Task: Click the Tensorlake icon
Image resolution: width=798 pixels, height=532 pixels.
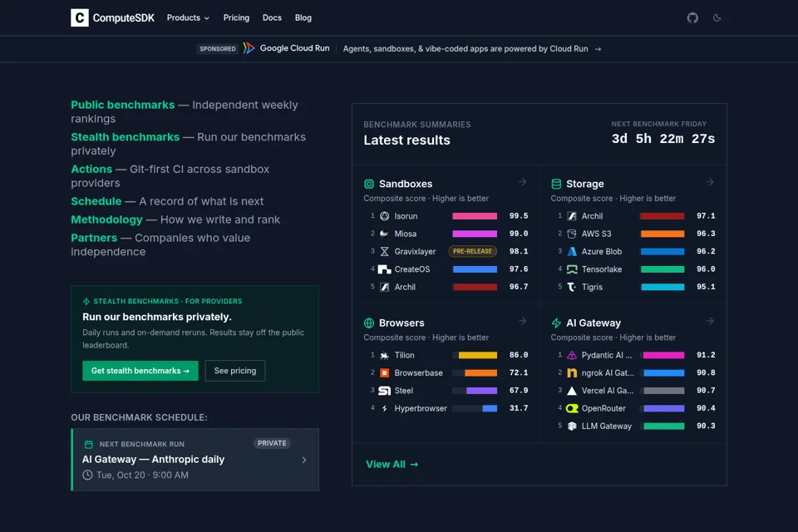Action: (x=572, y=269)
